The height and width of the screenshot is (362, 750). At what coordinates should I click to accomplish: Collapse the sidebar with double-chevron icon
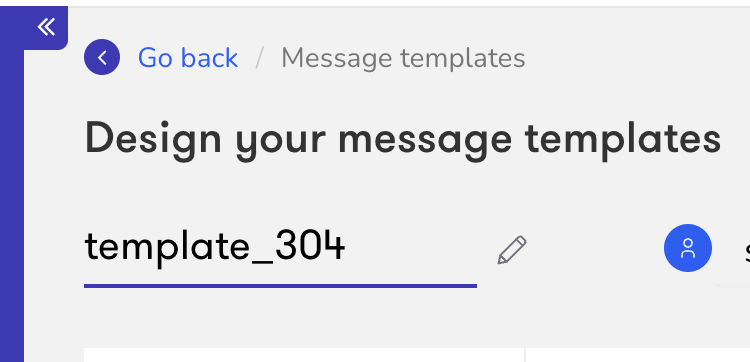coord(46,27)
